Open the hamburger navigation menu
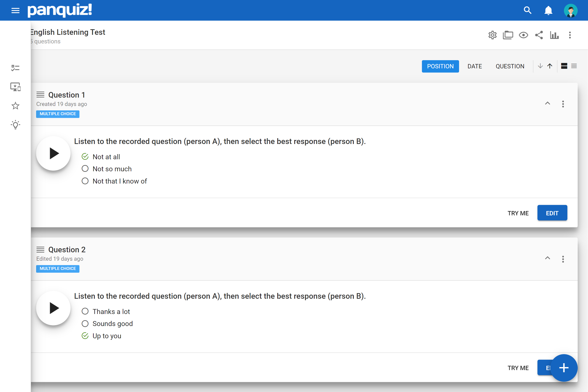This screenshot has width=588, height=392. click(15, 11)
